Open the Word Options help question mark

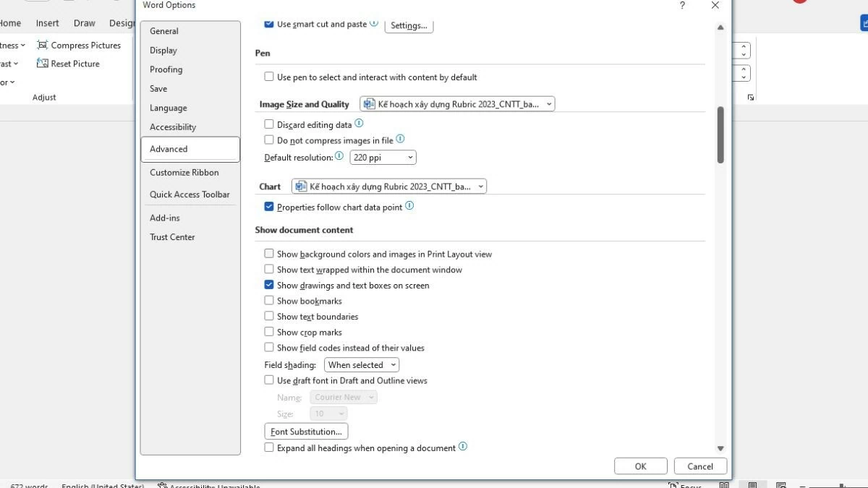pyautogui.click(x=682, y=6)
